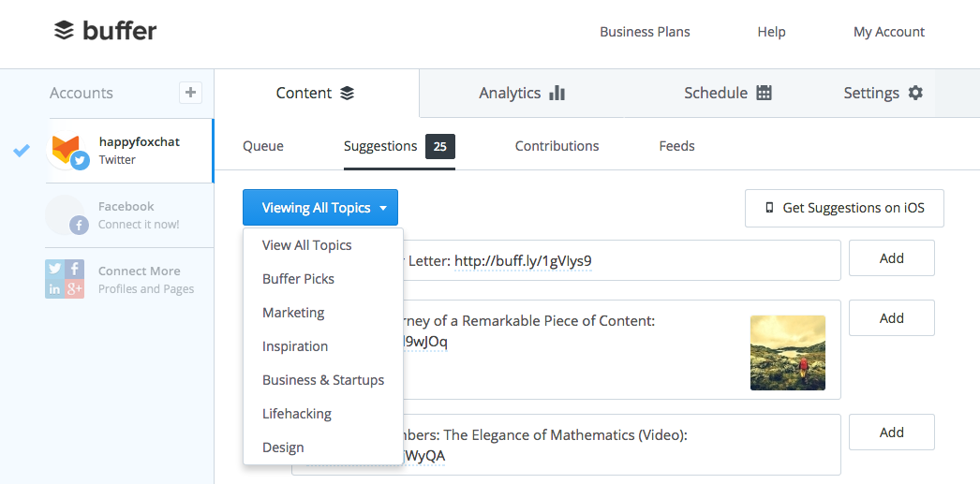This screenshot has height=484, width=980.
Task: Open Analytics via bar chart icon
Action: [557, 93]
